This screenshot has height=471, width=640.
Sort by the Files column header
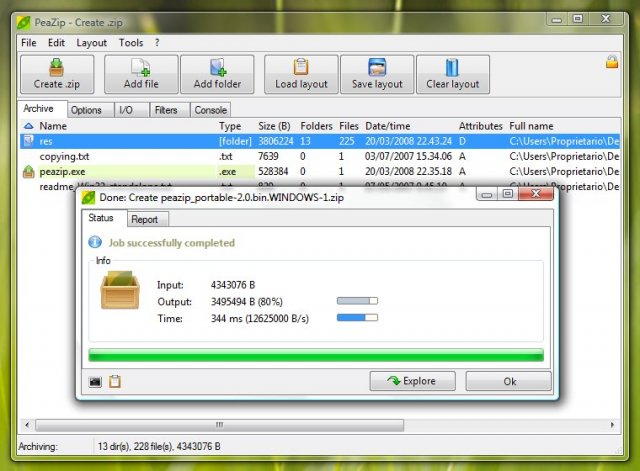pyautogui.click(x=349, y=126)
